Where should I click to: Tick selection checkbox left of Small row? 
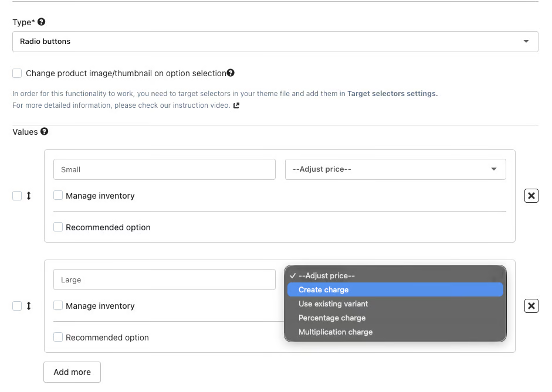[17, 196]
